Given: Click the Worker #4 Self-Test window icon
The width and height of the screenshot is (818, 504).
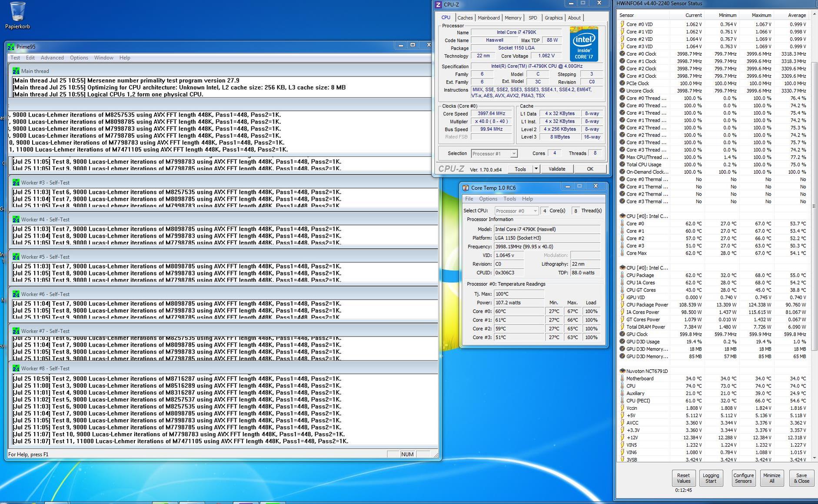Looking at the screenshot, I should 16,219.
